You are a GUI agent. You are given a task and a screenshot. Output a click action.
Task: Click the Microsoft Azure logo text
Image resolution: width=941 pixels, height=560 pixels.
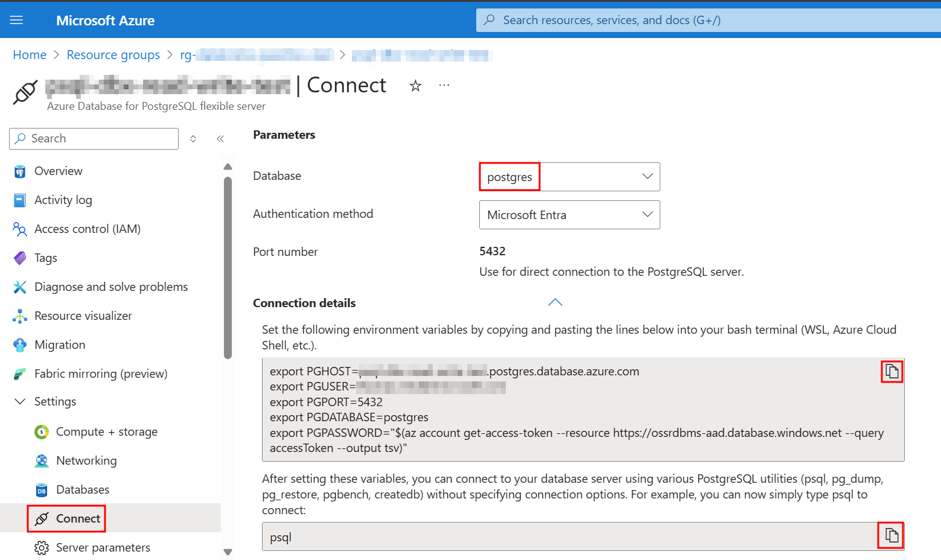coord(105,21)
